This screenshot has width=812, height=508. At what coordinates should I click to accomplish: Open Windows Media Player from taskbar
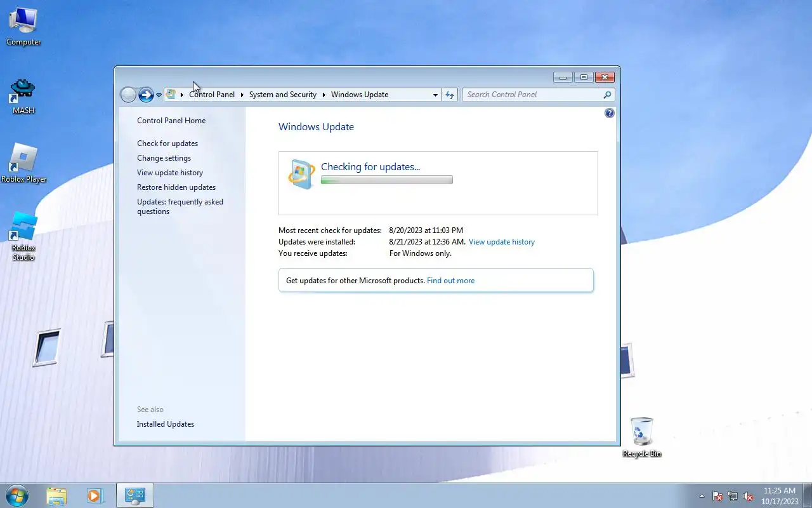[95, 496]
